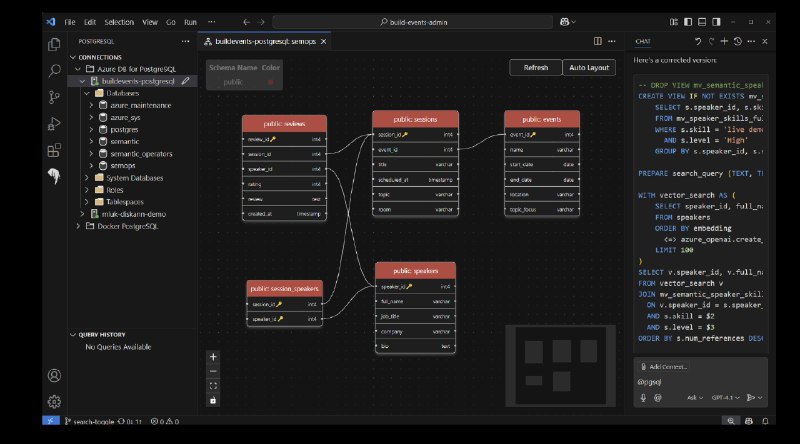800x444 pixels.
Task: Click the VS Code logo icon
Action: coord(51,22)
